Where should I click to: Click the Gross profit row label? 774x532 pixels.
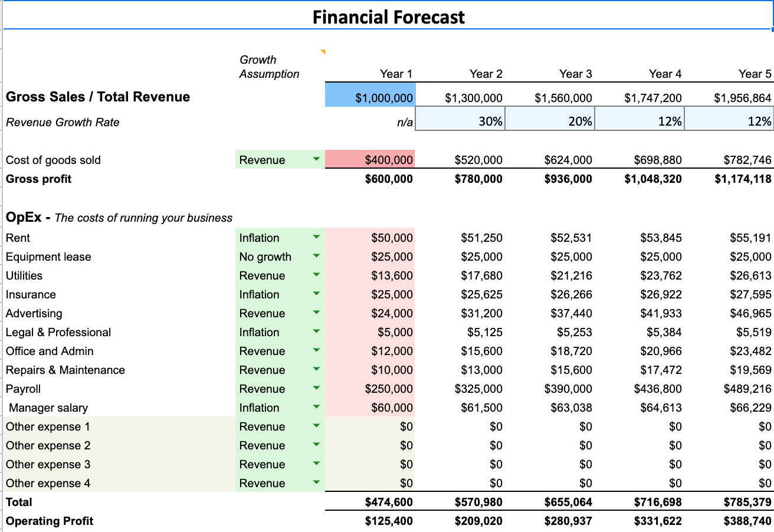click(x=38, y=179)
